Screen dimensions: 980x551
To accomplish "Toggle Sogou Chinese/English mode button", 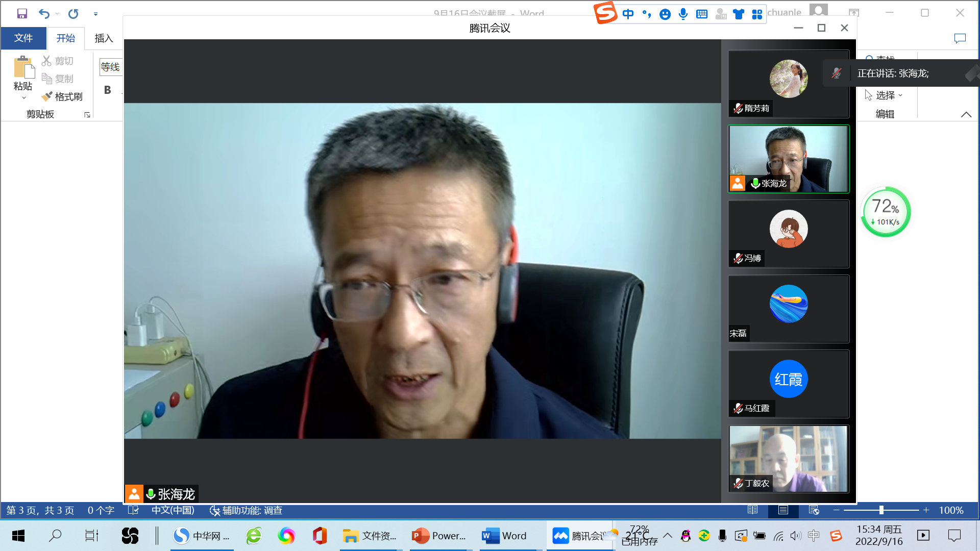I will pyautogui.click(x=628, y=14).
